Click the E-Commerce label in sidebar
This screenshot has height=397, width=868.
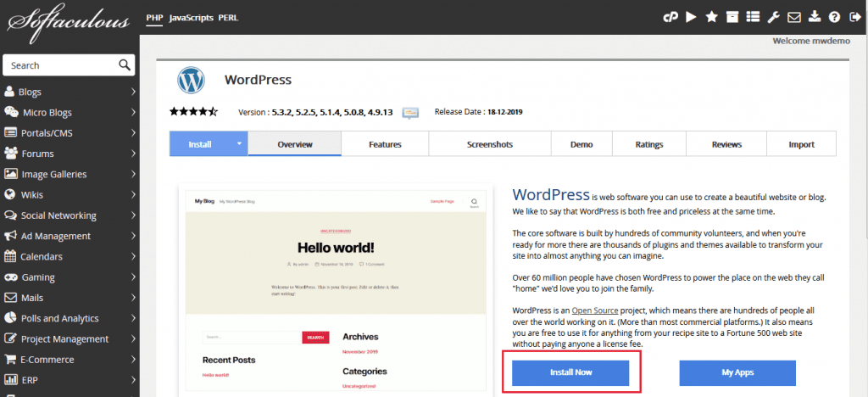pyautogui.click(x=47, y=360)
